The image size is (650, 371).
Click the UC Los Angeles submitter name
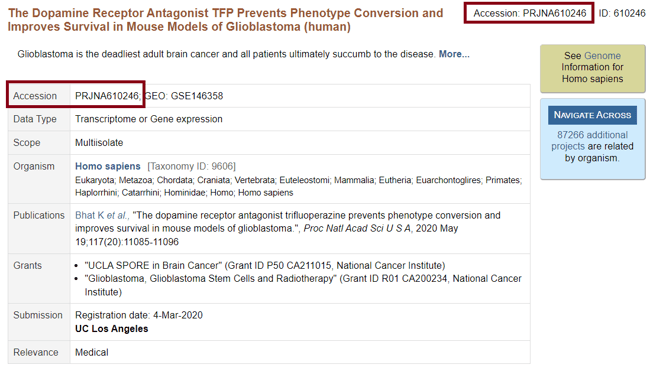tap(112, 329)
